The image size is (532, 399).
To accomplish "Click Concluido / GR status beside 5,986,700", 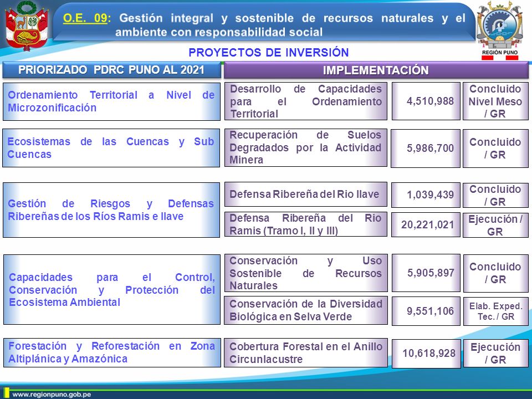I will click(495, 149).
